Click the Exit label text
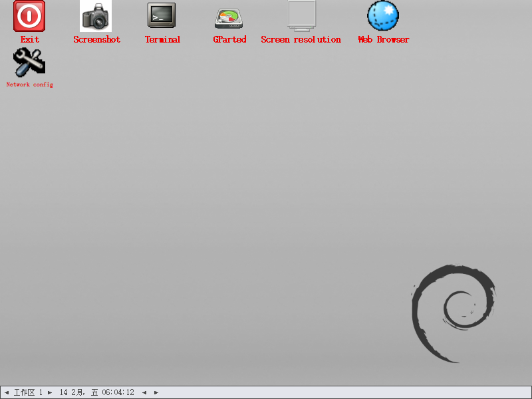 [29, 39]
